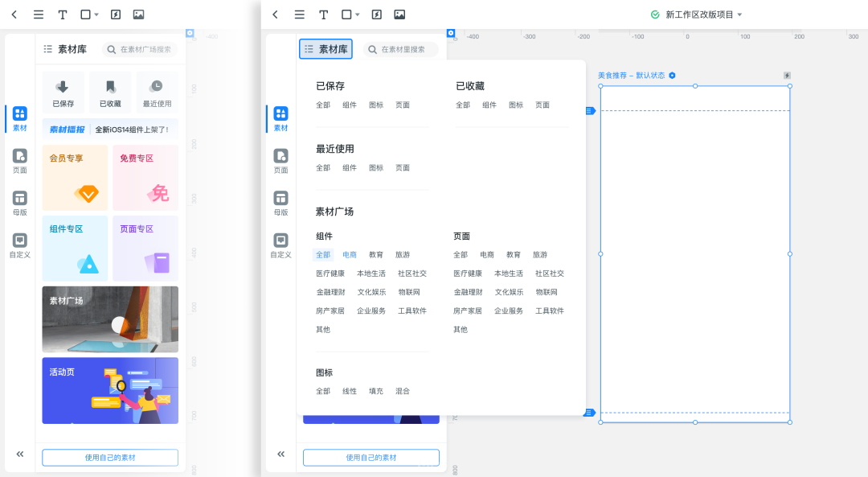Screen dimensions: 868x477
Task: Switch to 页面 sidebar tab in right window
Action: tap(280, 161)
